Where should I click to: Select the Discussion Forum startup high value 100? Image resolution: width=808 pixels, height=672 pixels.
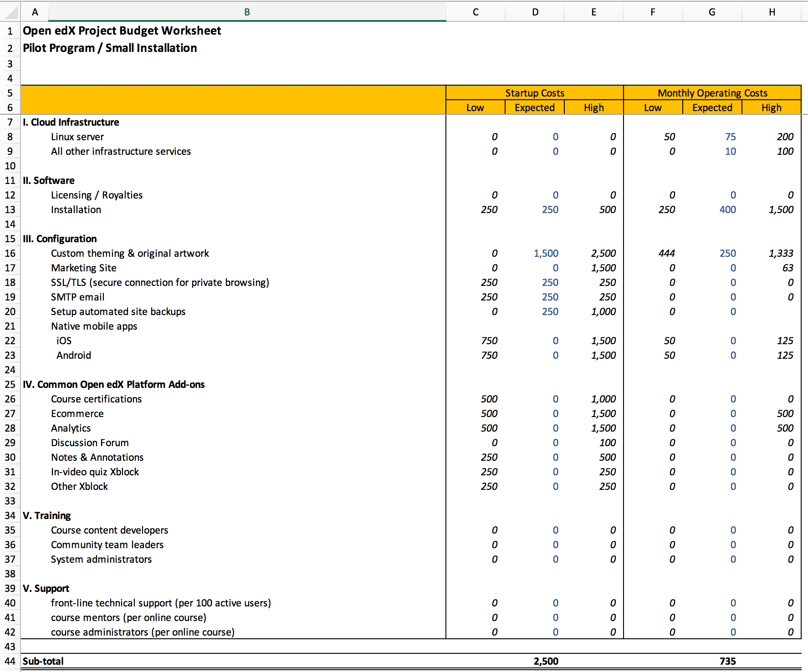(x=608, y=443)
